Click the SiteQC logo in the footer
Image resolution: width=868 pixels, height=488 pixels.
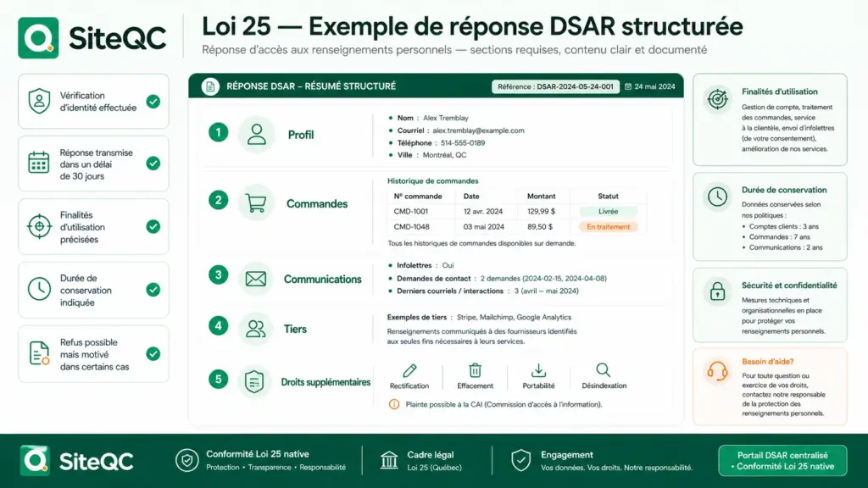77,460
